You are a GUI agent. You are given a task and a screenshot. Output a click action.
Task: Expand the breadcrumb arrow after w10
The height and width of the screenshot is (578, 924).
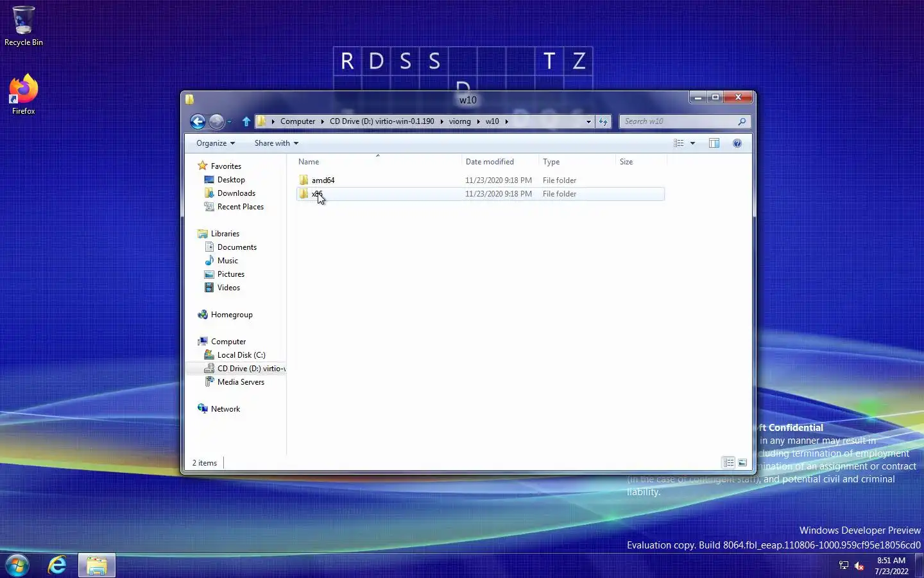coord(506,121)
